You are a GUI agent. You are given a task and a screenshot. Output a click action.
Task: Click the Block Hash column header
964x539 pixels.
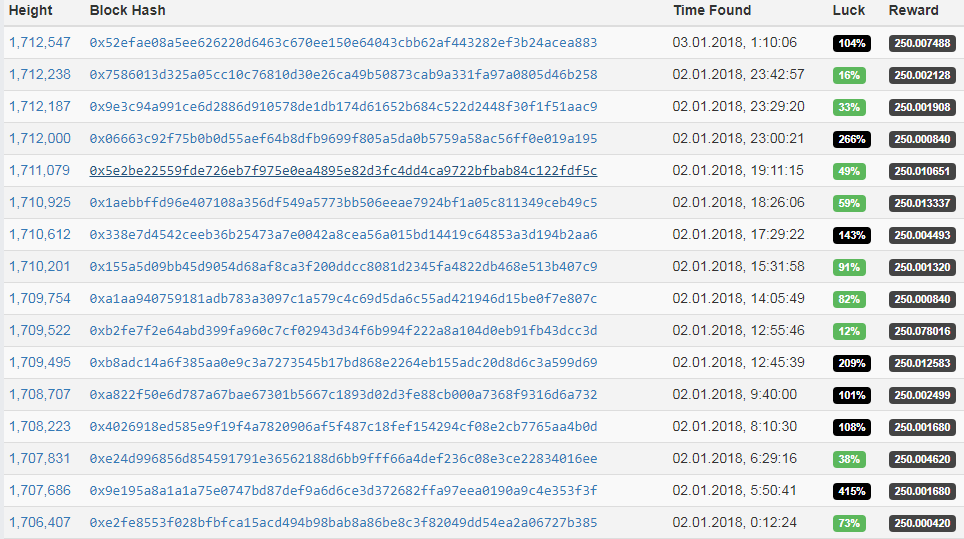pos(127,11)
